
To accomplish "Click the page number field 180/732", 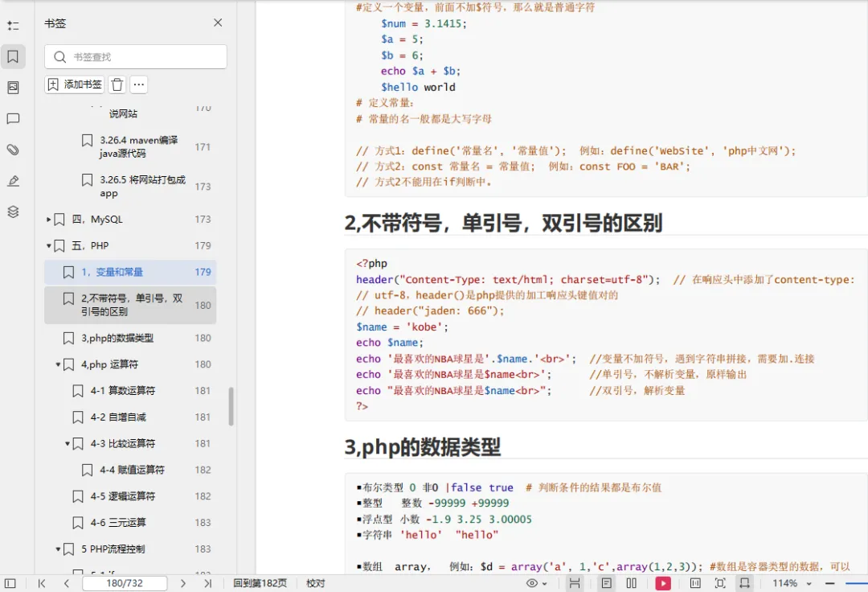I will tap(125, 583).
